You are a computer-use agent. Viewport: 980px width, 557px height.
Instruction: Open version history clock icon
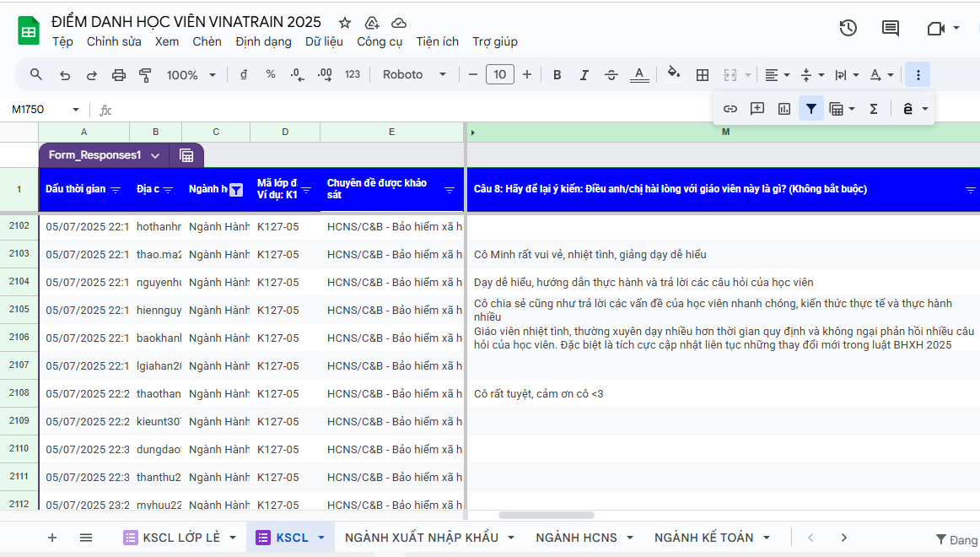click(848, 28)
